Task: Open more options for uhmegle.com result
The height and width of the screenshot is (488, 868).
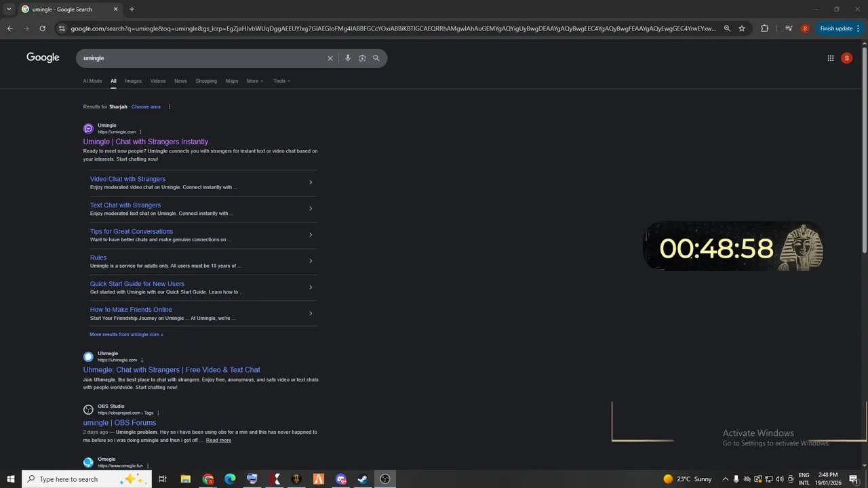Action: coord(142,361)
